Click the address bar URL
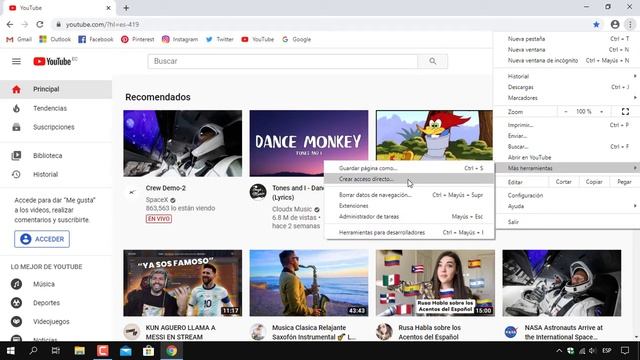Screen dimensions: 640x360 point(102,24)
